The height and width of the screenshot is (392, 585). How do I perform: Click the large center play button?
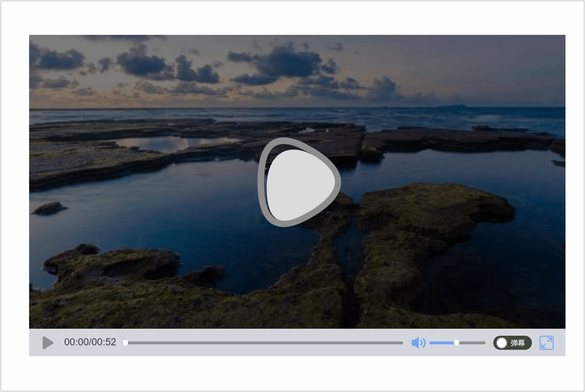(x=299, y=182)
